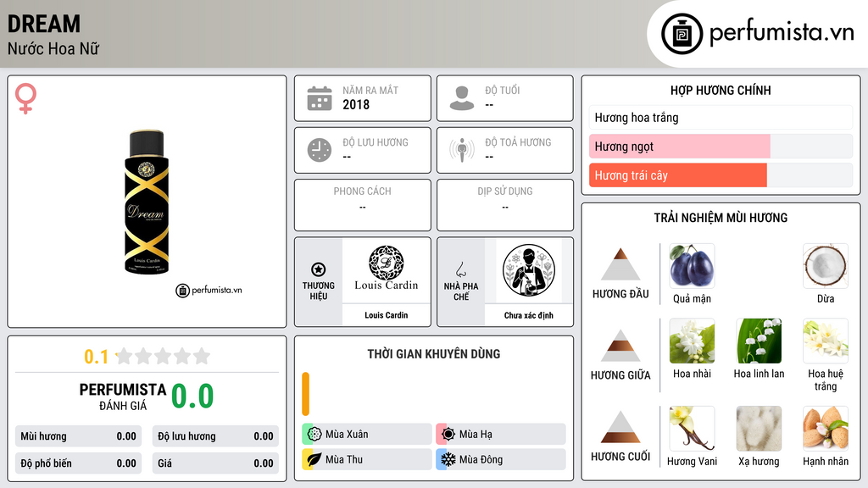
Task: Select the Hương Vani vanilla note image
Action: (692, 429)
